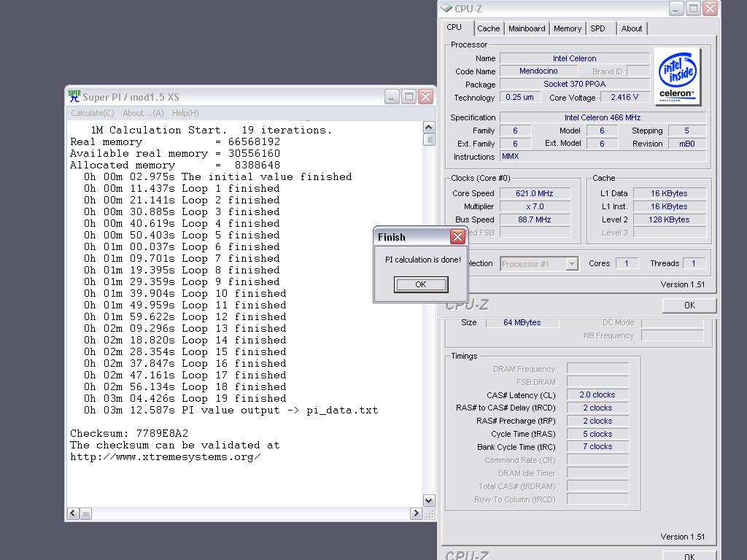
Task: Click the 'PI calculation is done!' message
Action: [x=423, y=260]
